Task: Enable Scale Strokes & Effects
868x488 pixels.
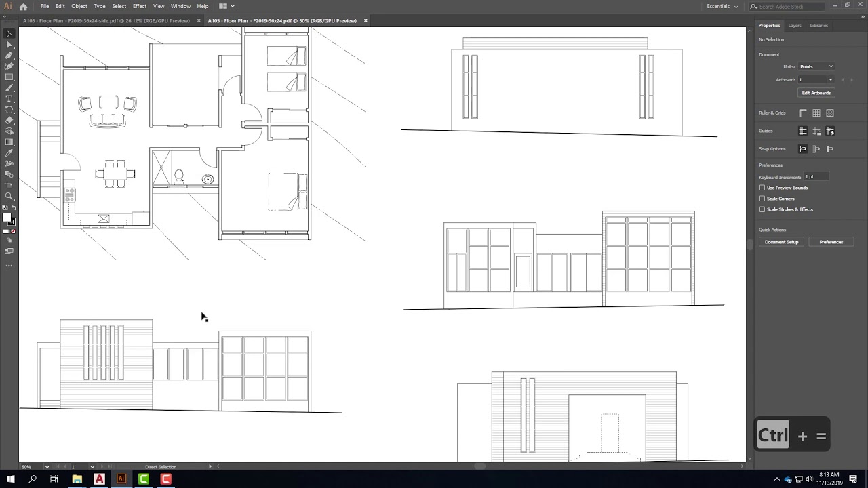Action: pyautogui.click(x=762, y=209)
